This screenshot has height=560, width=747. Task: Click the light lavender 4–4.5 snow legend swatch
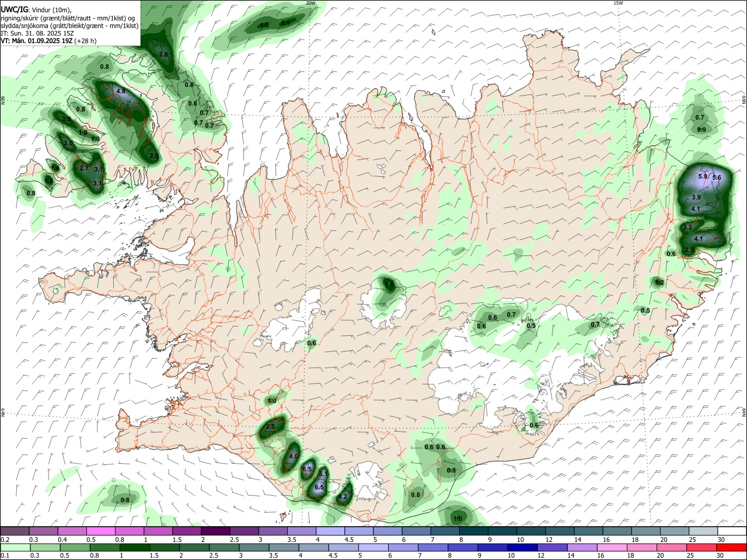329,531
